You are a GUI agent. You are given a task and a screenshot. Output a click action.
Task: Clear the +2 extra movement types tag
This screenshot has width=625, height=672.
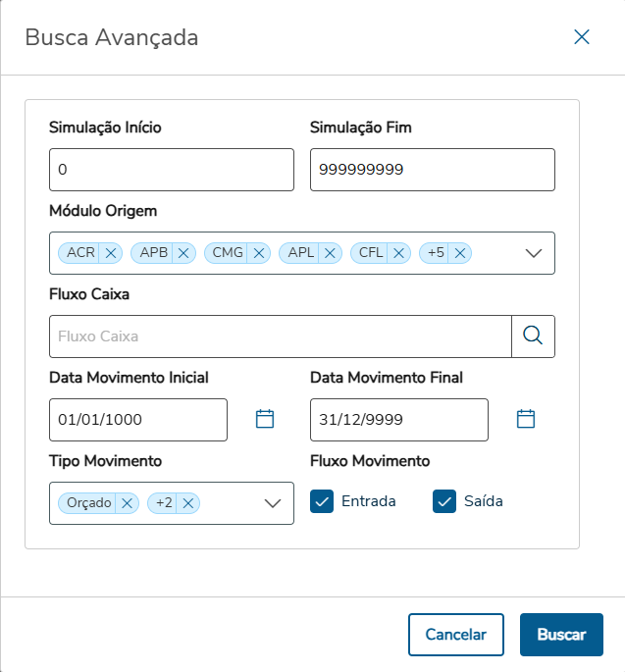tap(188, 503)
